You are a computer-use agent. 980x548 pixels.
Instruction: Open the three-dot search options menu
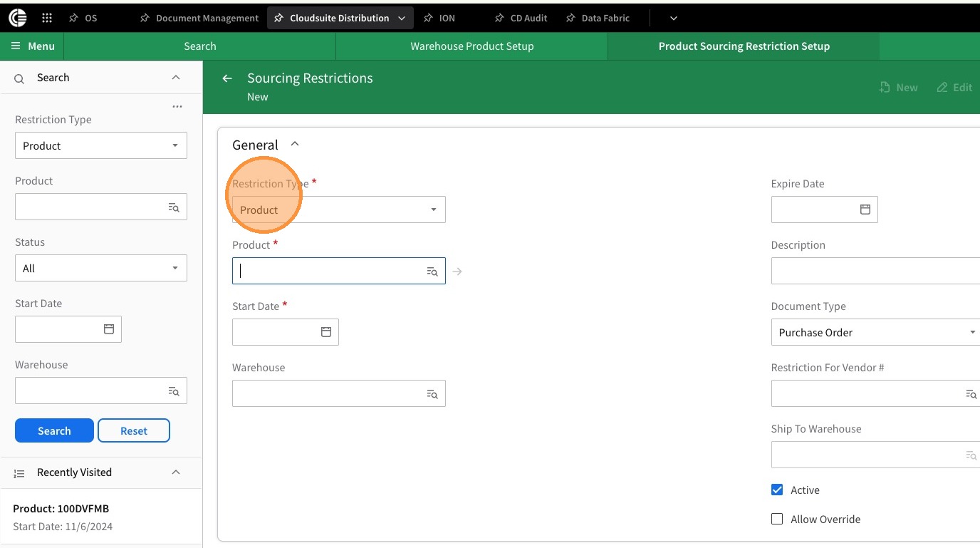pyautogui.click(x=177, y=107)
